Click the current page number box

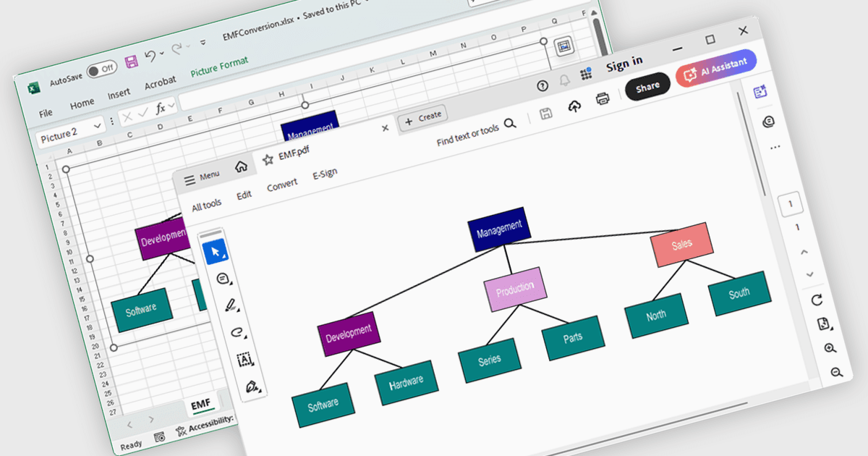click(x=791, y=205)
